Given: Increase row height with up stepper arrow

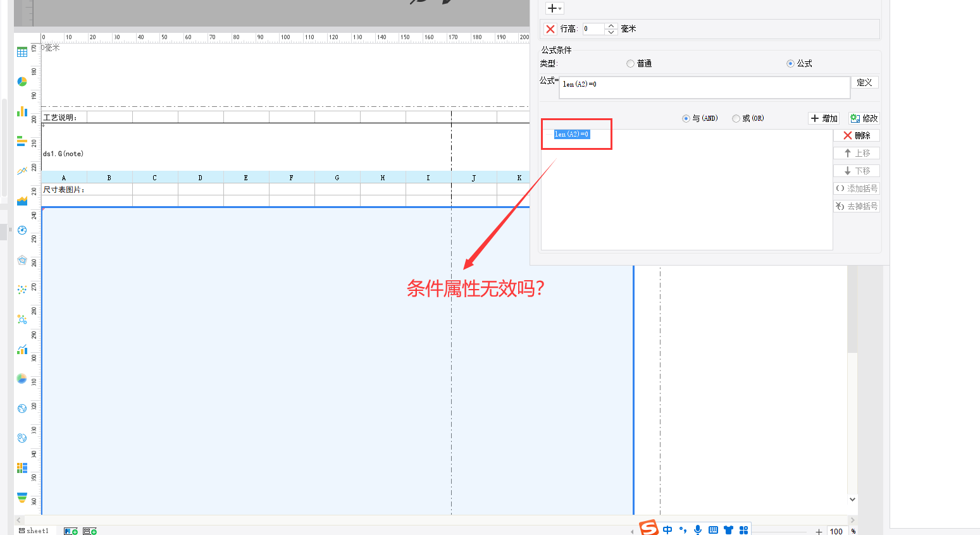Looking at the screenshot, I should pyautogui.click(x=611, y=26).
